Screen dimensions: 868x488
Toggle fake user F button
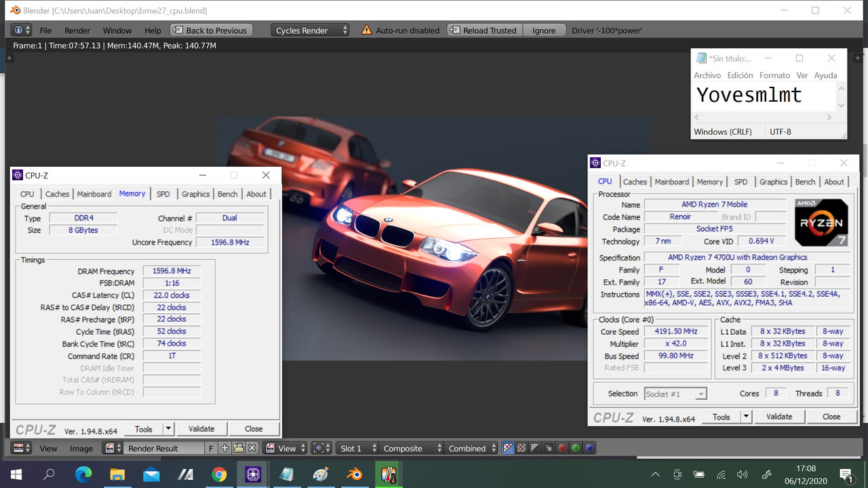point(211,448)
